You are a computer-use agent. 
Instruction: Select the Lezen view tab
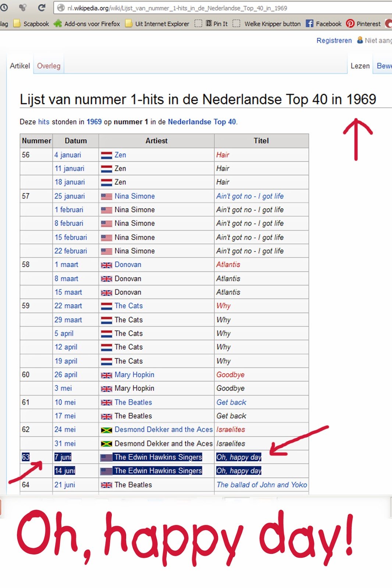(x=360, y=66)
